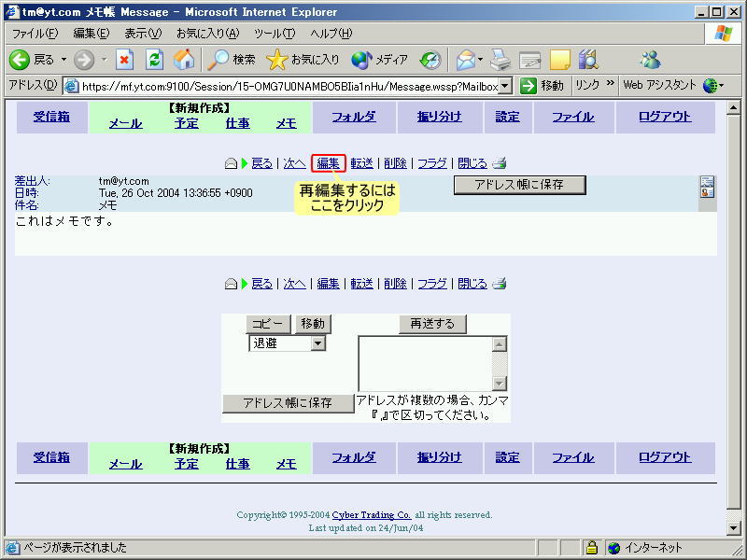
Task: Click the browser Home icon
Action: pos(184,60)
